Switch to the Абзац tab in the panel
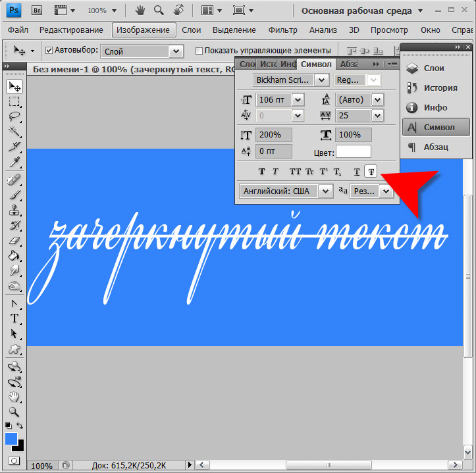 coord(348,64)
